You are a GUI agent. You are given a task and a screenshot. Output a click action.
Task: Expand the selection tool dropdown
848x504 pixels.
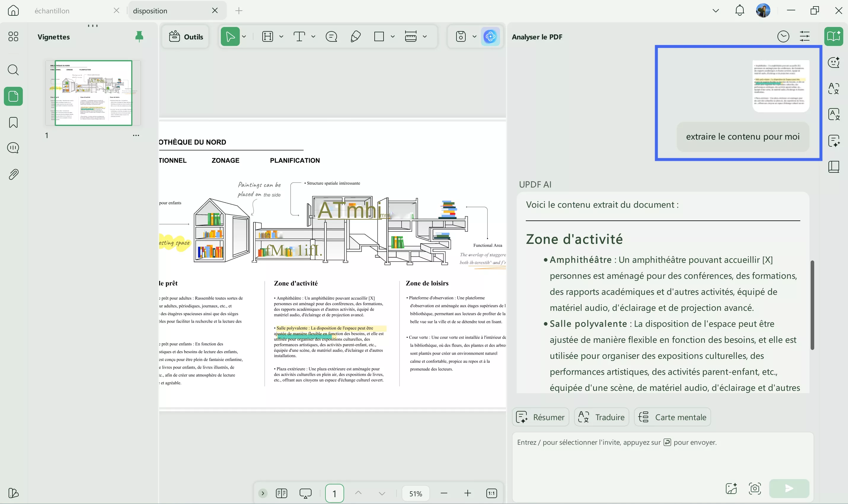click(x=244, y=36)
